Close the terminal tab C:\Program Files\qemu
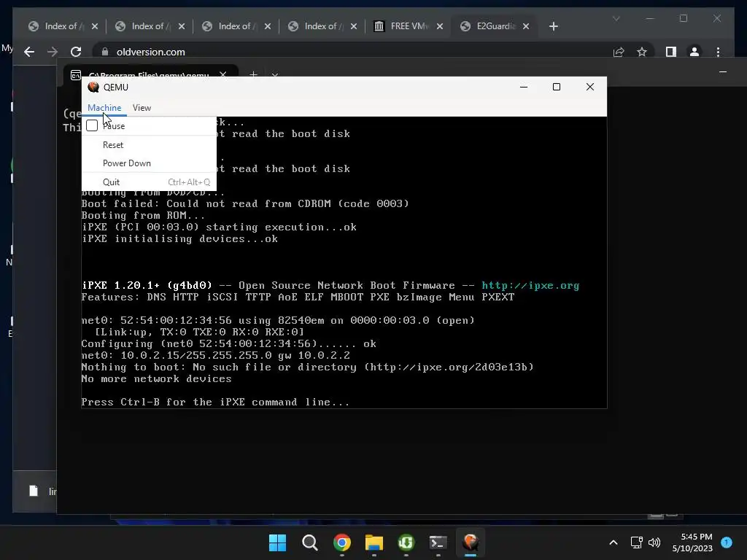Viewport: 747px width, 560px height. click(x=223, y=75)
